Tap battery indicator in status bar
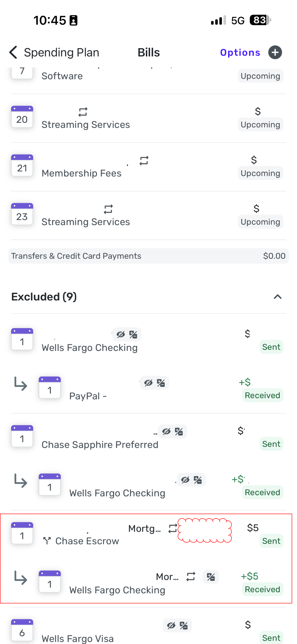This screenshot has height=644, width=297. (x=260, y=20)
